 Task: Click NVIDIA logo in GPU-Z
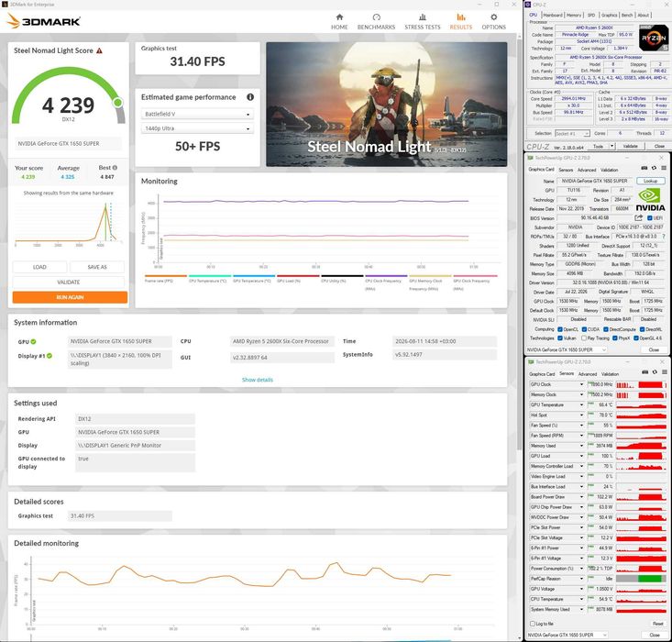pyautogui.click(x=650, y=200)
